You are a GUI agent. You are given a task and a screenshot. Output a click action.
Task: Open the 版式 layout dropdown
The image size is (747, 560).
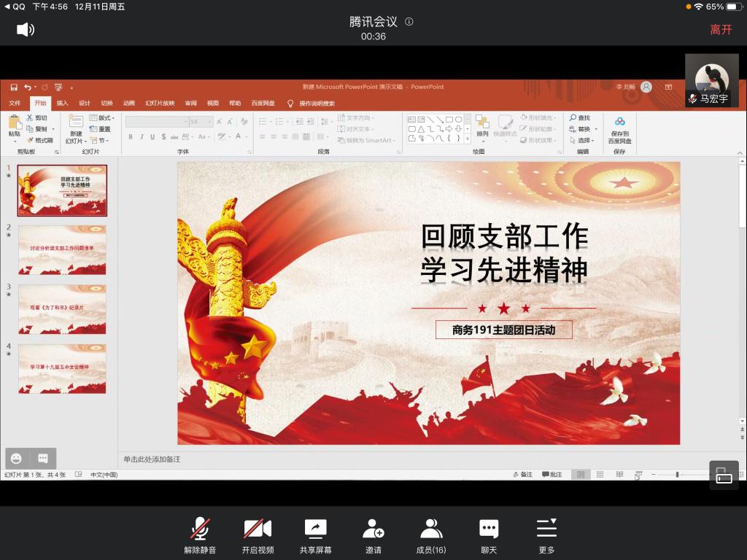pyautogui.click(x=102, y=117)
